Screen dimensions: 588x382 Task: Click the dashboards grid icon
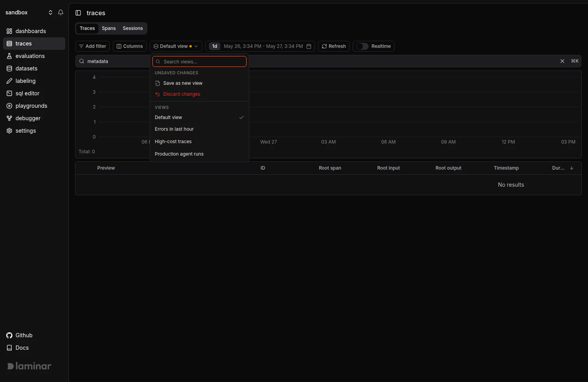click(x=9, y=31)
